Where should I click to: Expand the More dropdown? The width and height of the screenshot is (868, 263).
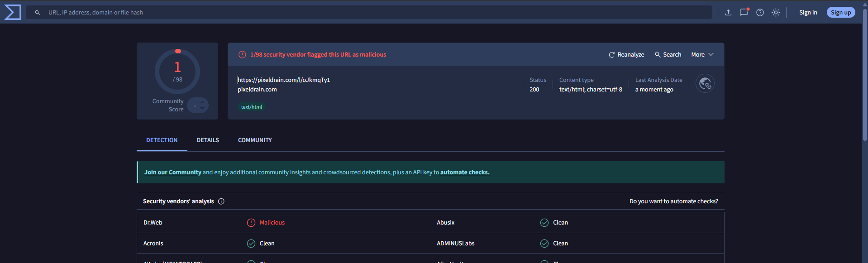click(x=702, y=55)
